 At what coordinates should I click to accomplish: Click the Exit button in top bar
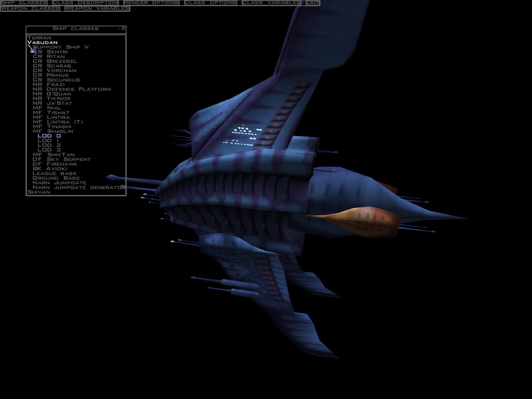point(312,3)
